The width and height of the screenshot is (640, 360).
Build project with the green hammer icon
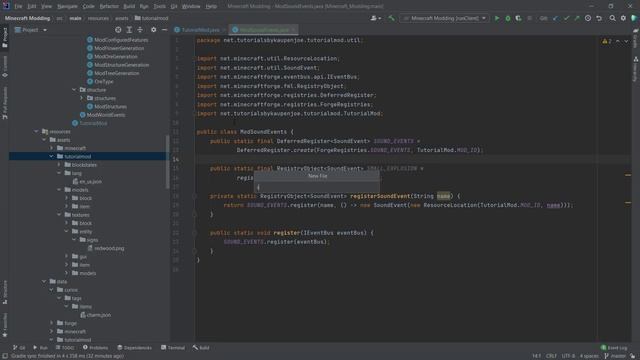[x=391, y=18]
